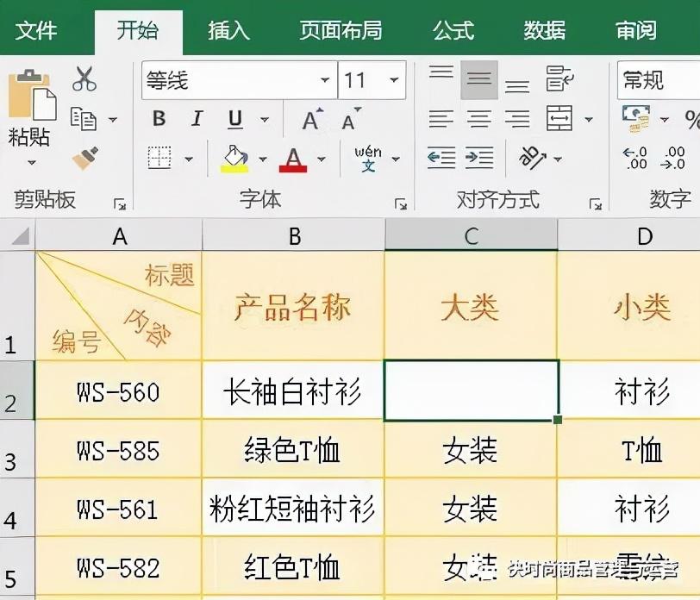Screen dimensions: 700x600
Task: Set Middle Align for cell text
Action: (x=479, y=80)
